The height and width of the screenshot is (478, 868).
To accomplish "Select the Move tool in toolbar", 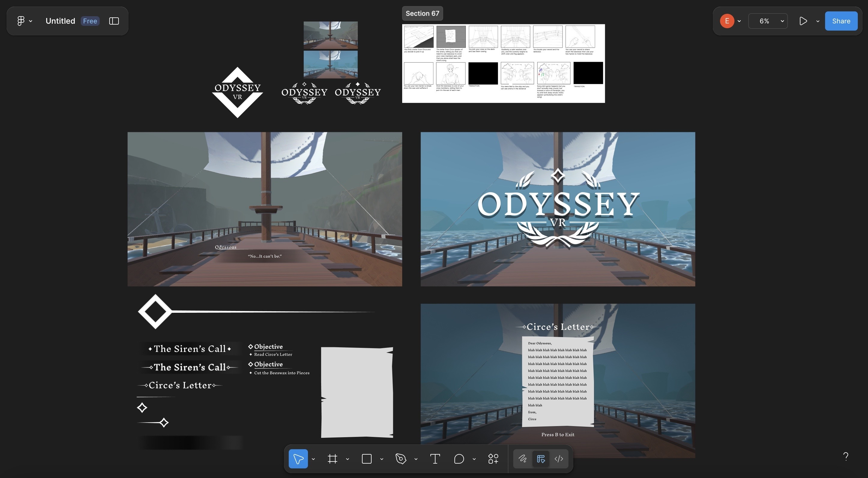I will 298,459.
